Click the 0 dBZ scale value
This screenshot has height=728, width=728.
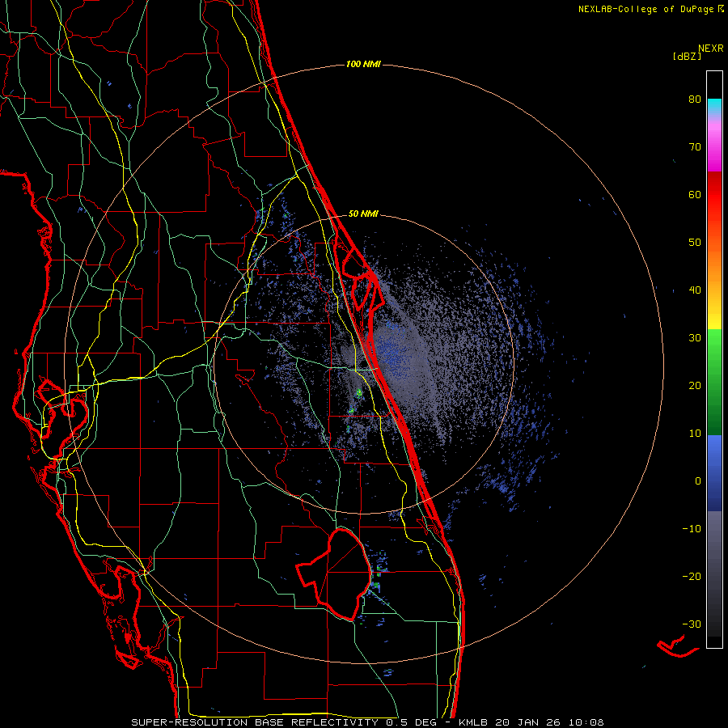[698, 481]
